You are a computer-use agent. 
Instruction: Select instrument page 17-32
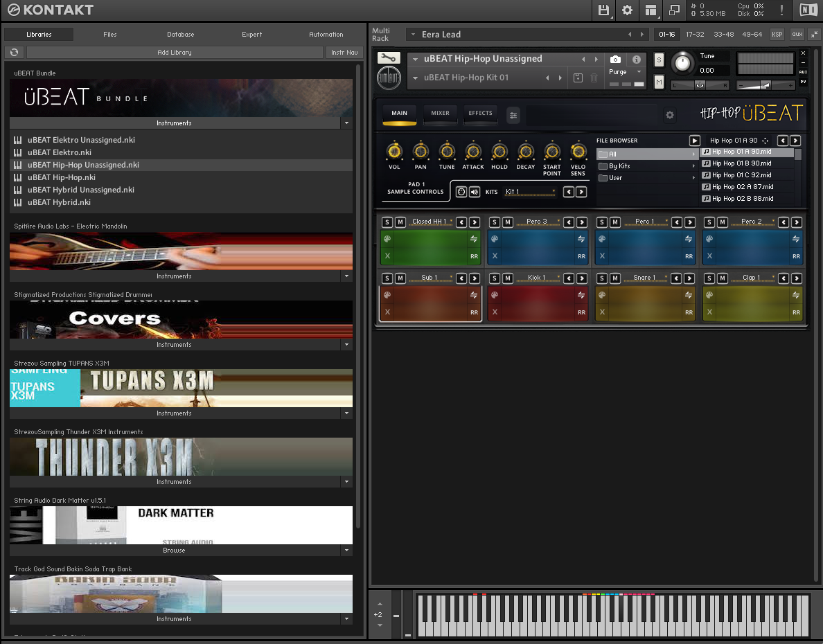pos(695,35)
